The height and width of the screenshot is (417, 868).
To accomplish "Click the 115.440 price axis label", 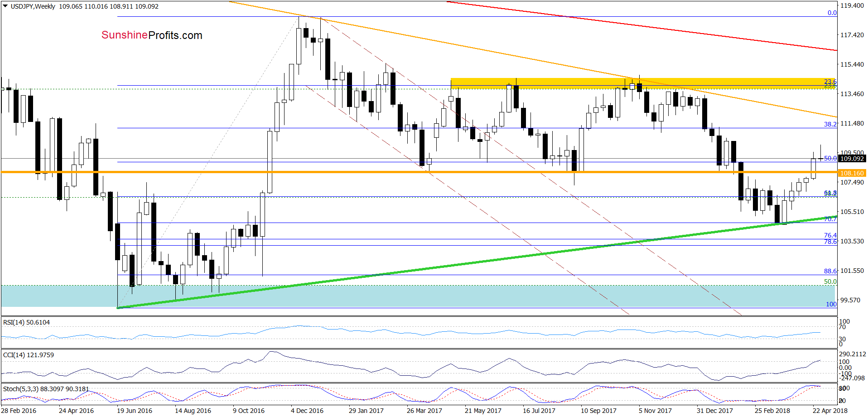I will click(x=852, y=64).
